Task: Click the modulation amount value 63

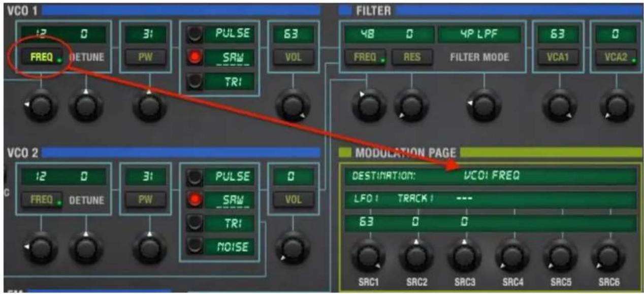Action: point(367,223)
